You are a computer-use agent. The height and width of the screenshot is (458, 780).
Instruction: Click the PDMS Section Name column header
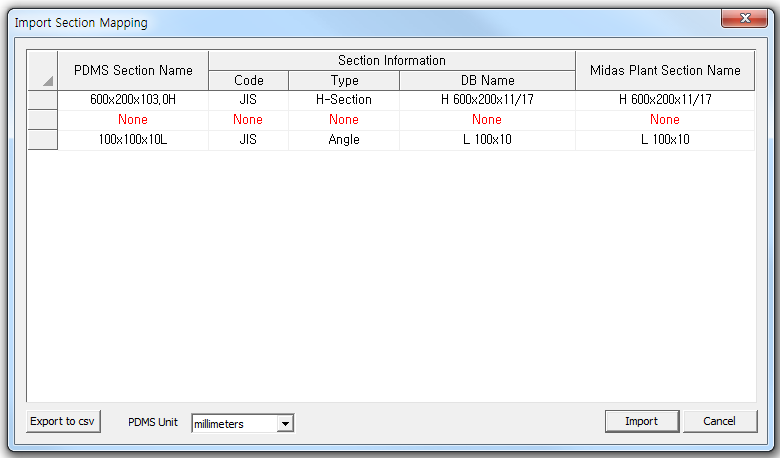[133, 70]
